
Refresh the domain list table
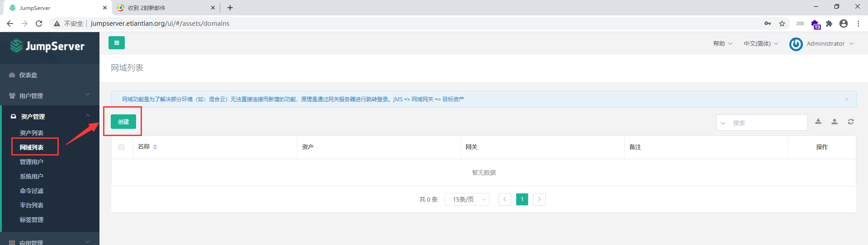tap(851, 122)
